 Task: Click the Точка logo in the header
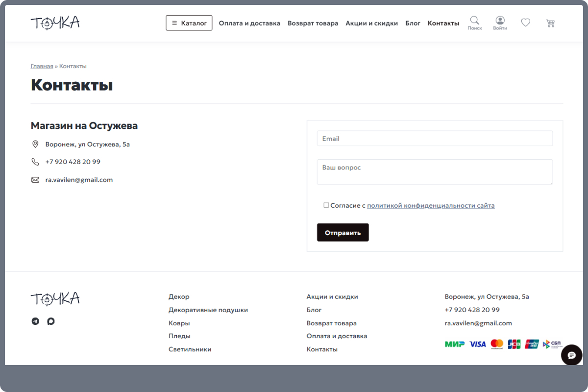(55, 23)
